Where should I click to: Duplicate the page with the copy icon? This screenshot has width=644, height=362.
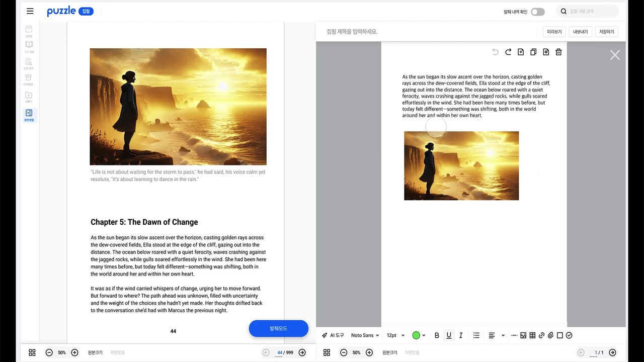pos(533,52)
